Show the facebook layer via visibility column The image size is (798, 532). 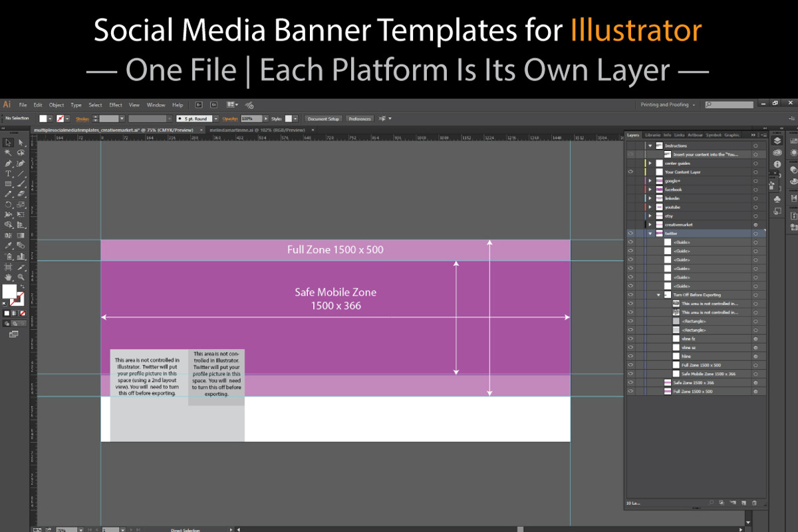click(630, 190)
